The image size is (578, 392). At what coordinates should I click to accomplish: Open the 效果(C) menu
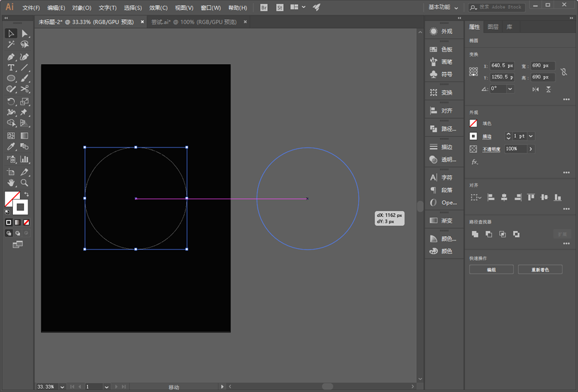[x=159, y=7]
